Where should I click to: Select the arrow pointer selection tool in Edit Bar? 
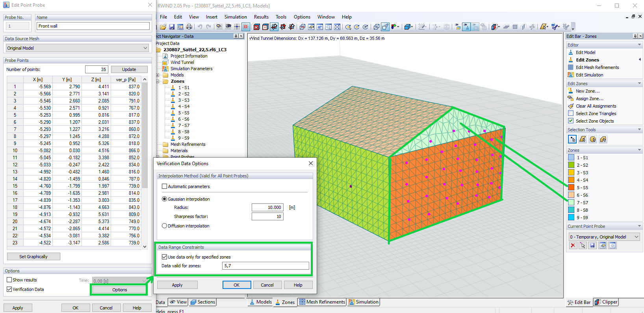tap(572, 139)
